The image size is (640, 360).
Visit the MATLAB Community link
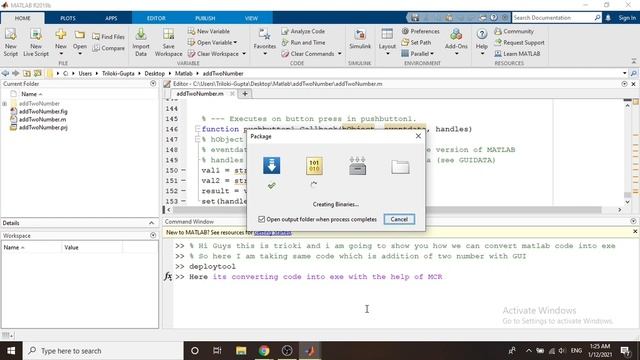click(514, 31)
